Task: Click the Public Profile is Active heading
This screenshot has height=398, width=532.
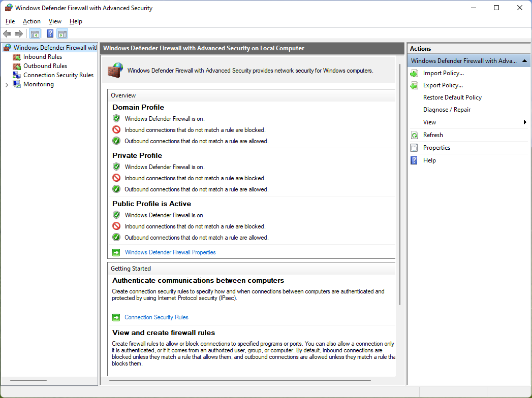Action: point(151,204)
